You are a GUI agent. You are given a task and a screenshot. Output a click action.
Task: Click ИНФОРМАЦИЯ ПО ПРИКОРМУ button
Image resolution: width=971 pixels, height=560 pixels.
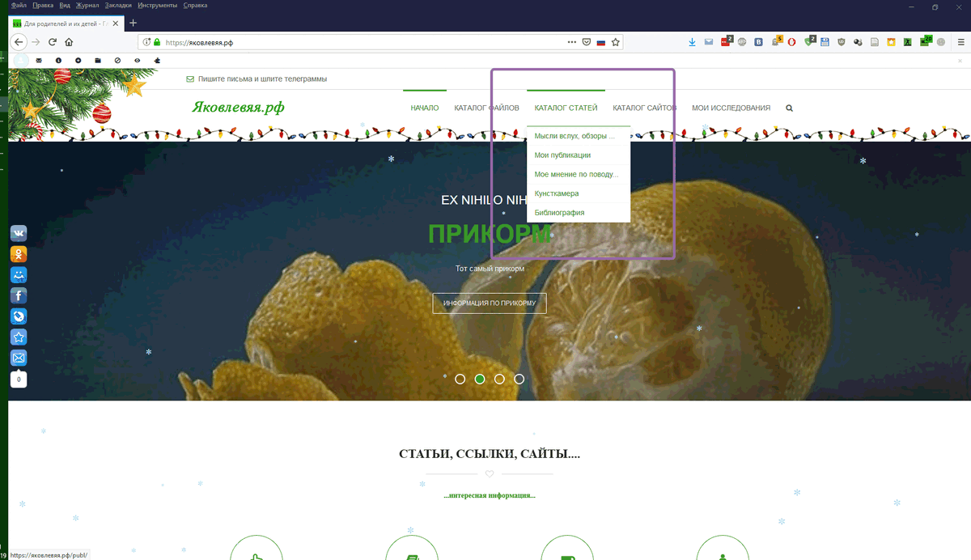click(490, 303)
